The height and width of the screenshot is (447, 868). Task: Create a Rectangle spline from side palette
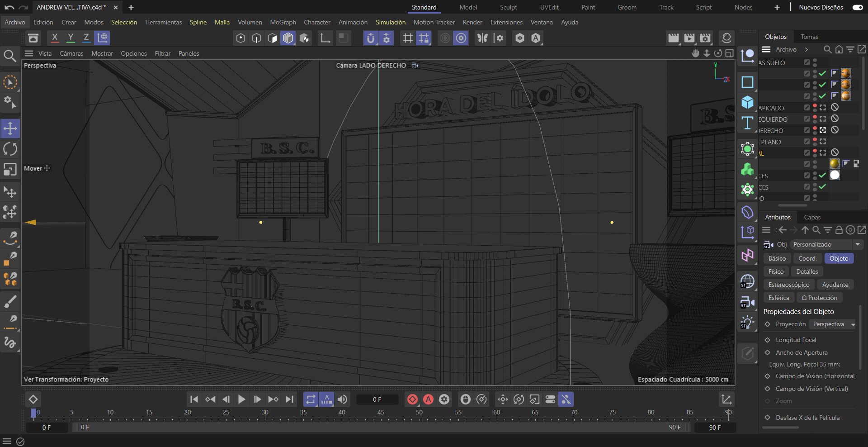[747, 82]
